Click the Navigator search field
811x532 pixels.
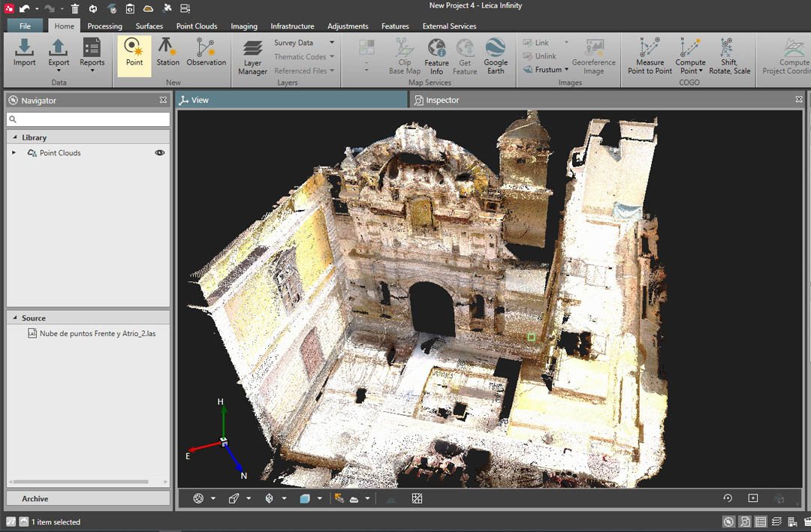[89, 119]
